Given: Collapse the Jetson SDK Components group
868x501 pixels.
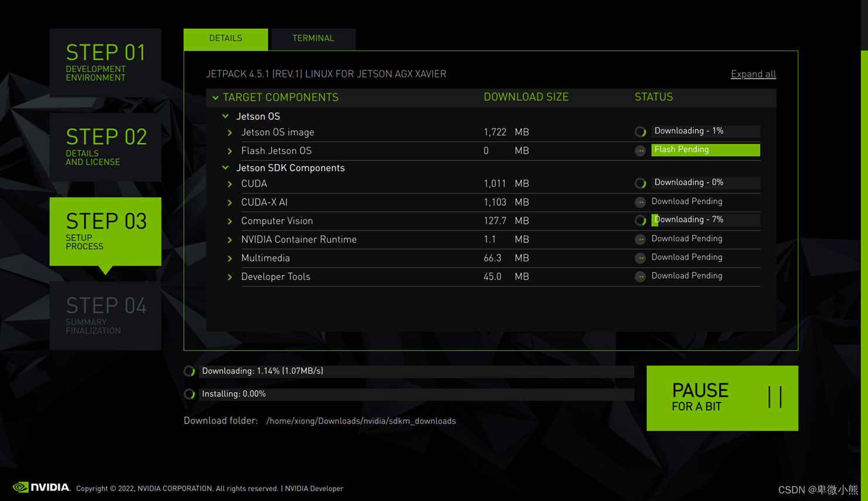Looking at the screenshot, I should 225,168.
